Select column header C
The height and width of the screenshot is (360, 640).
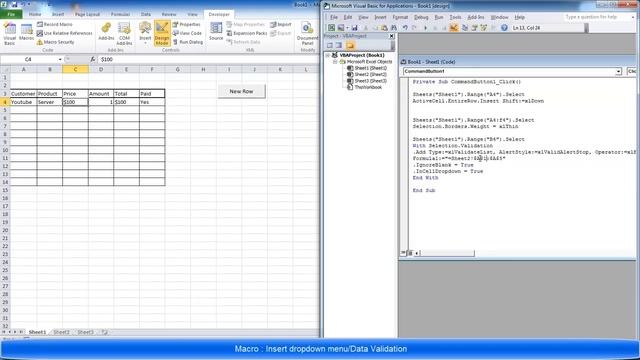[x=76, y=69]
